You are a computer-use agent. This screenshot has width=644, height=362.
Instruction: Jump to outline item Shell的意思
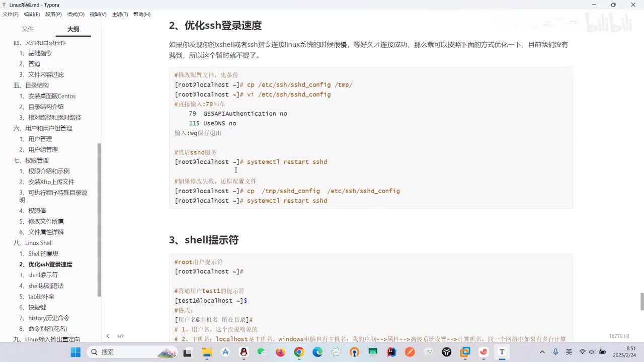tap(43, 253)
